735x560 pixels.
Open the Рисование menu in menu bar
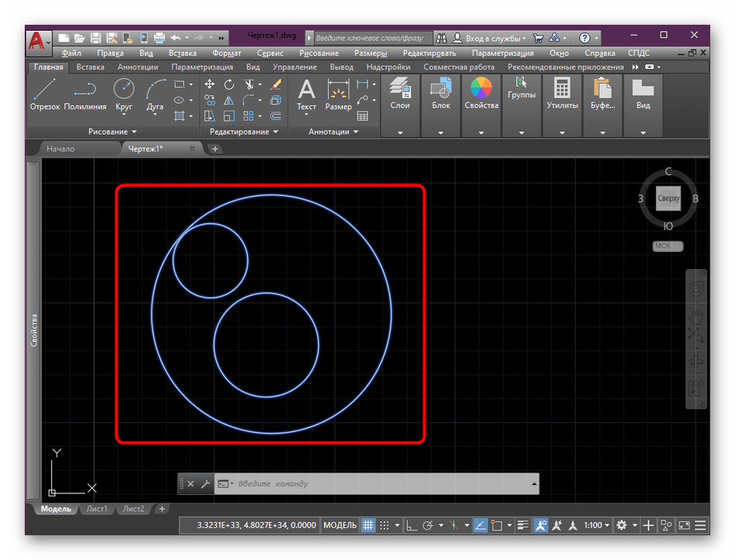point(319,53)
